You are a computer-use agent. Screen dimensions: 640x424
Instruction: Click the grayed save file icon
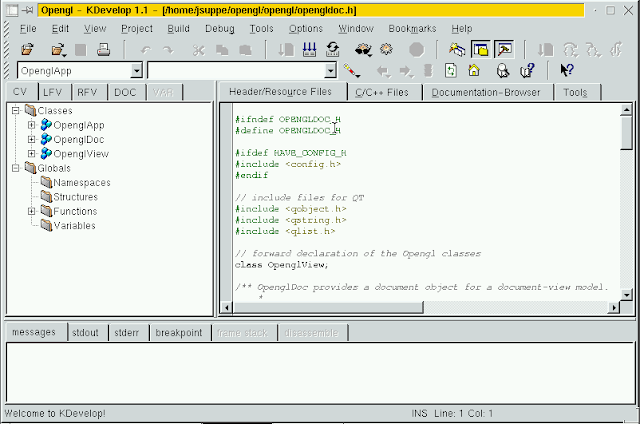click(x=80, y=50)
